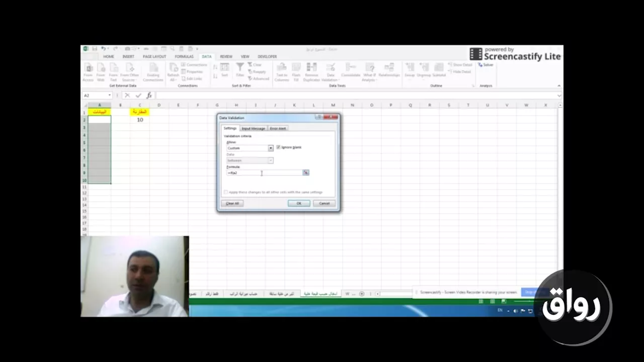The image size is (644, 362).
Task: Click the From Text icon
Action: [114, 72]
